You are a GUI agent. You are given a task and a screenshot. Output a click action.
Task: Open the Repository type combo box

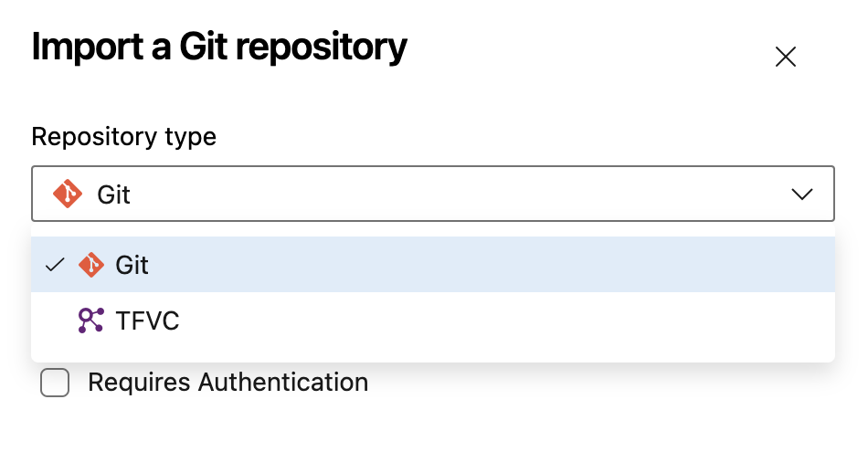point(433,194)
